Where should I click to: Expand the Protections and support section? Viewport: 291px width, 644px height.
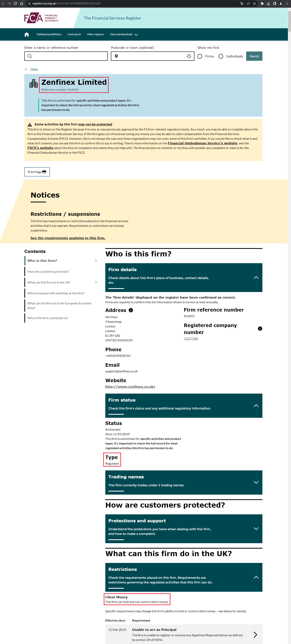pyautogui.click(x=256, y=528)
